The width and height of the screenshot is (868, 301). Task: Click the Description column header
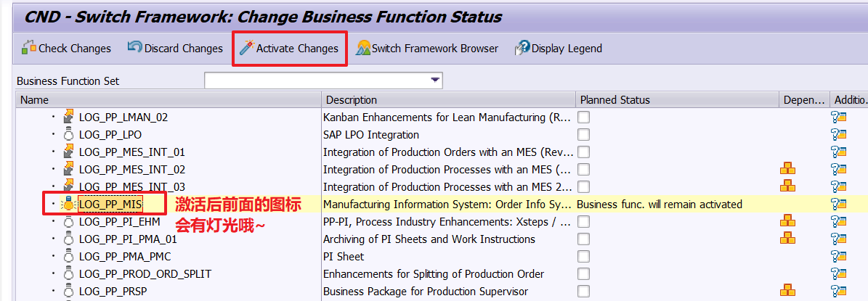coord(352,99)
